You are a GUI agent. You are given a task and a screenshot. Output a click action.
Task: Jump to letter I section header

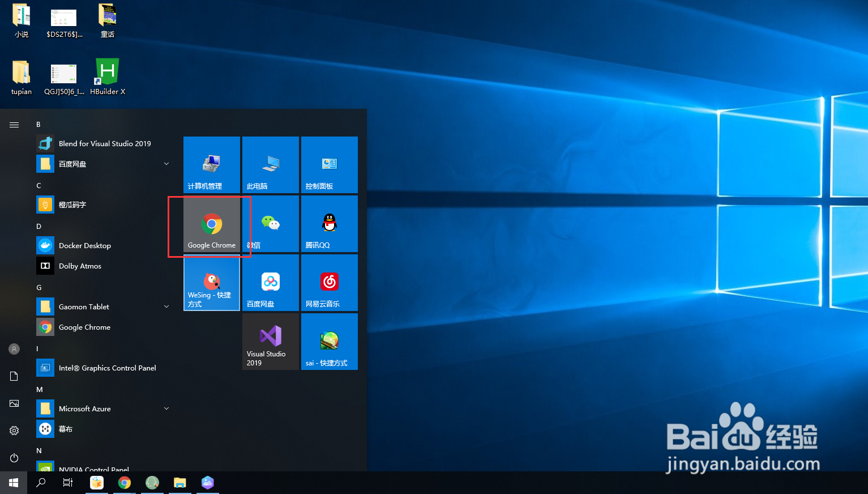(x=37, y=349)
